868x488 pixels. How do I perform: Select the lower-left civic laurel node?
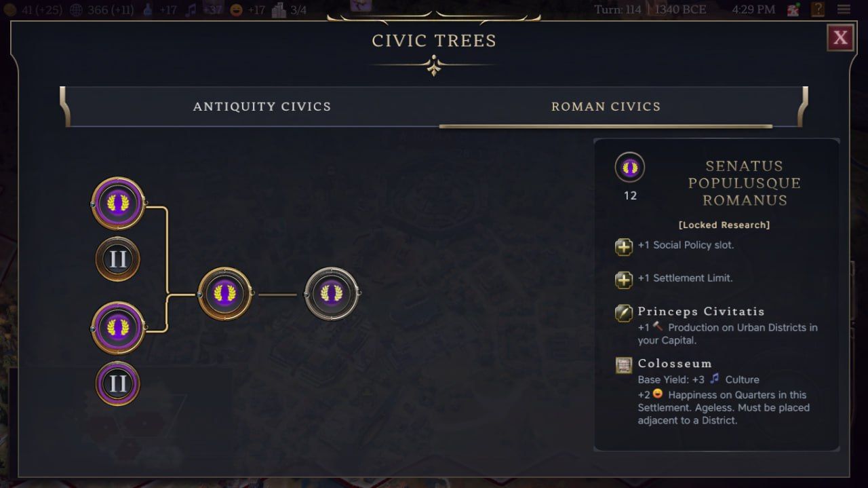pyautogui.click(x=118, y=328)
